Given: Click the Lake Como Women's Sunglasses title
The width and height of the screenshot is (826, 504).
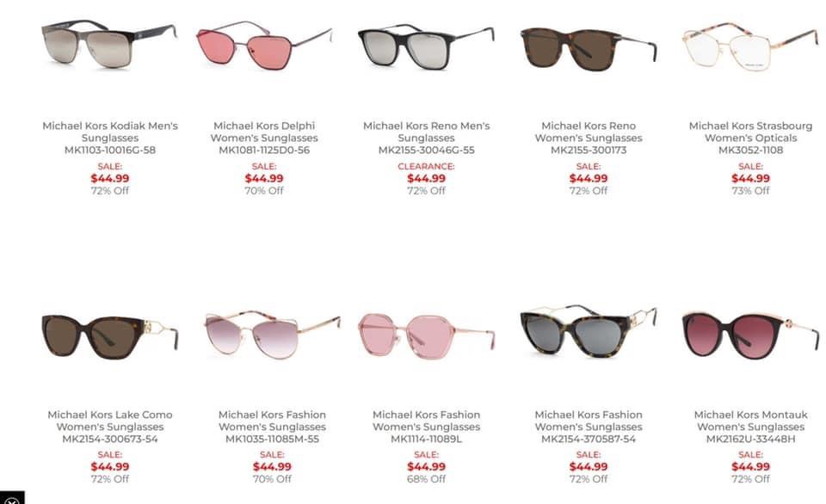Looking at the screenshot, I should point(110,427).
